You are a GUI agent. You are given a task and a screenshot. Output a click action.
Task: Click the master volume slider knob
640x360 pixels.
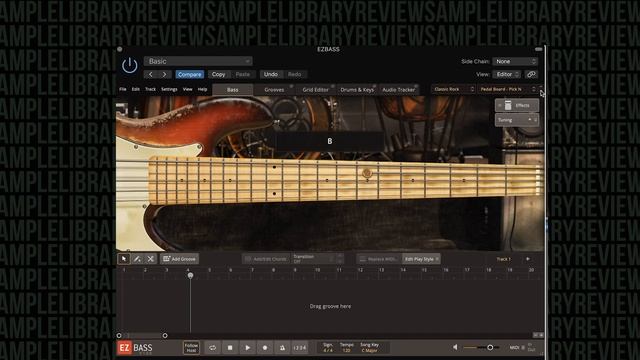click(x=490, y=347)
